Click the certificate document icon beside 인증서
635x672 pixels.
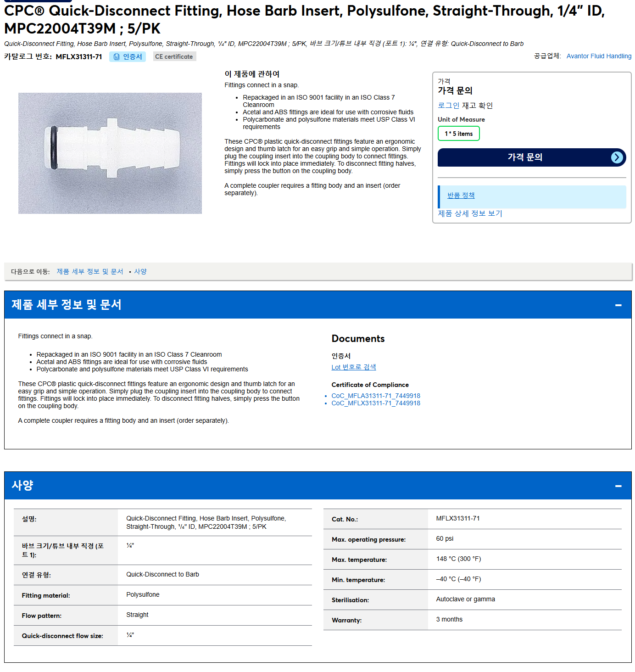pyautogui.click(x=117, y=56)
